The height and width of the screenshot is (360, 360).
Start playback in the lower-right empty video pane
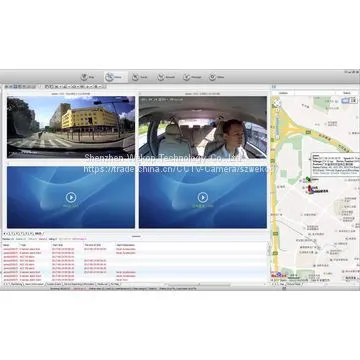203,197
